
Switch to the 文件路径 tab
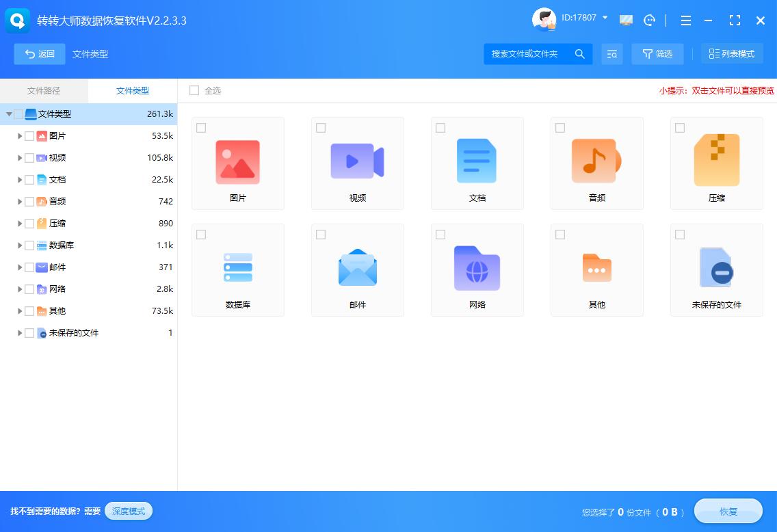click(44, 90)
